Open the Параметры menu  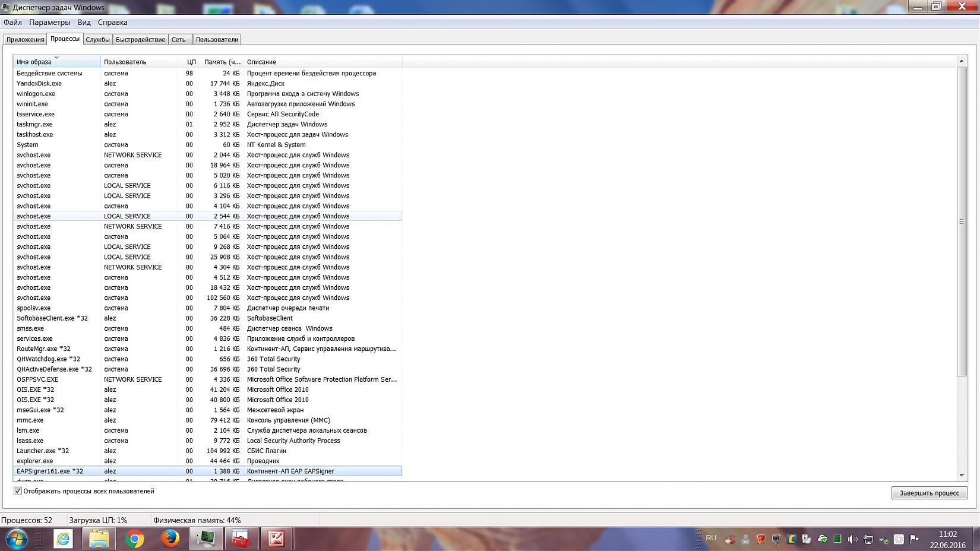49,23
